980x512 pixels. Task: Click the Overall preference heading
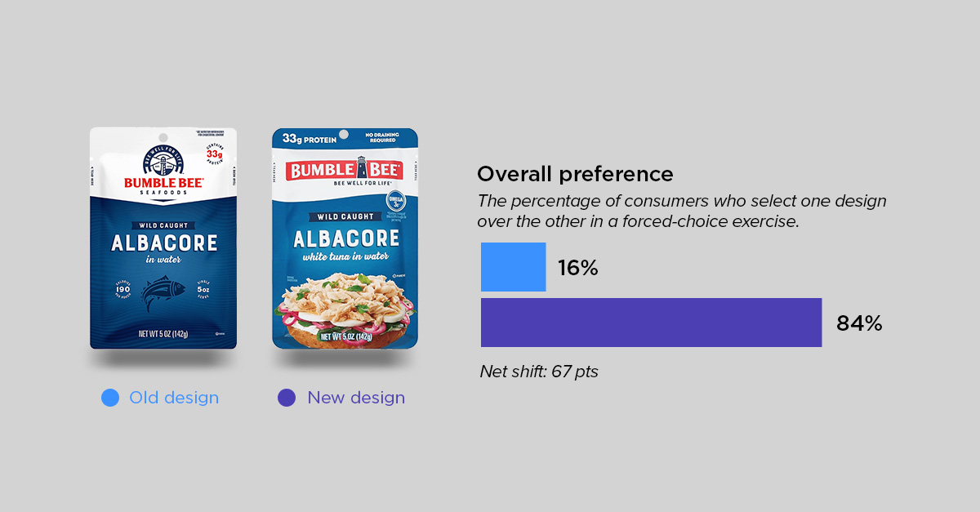575,174
